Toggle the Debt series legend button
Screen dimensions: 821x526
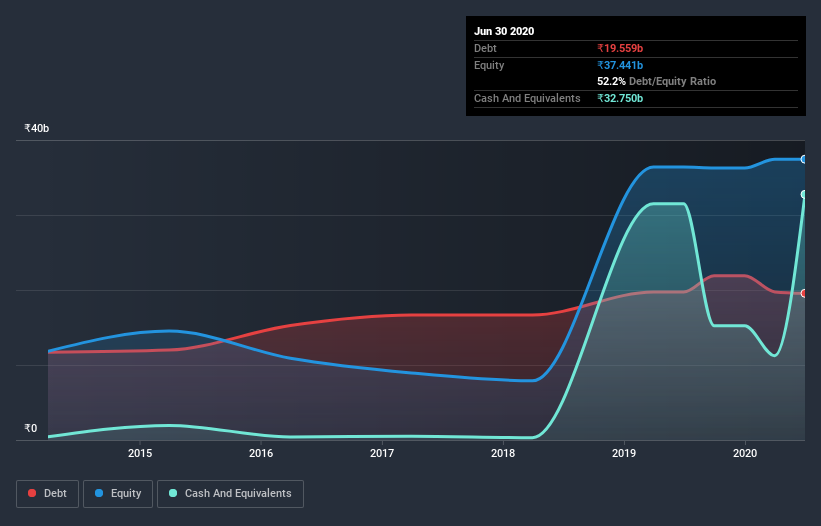point(47,494)
